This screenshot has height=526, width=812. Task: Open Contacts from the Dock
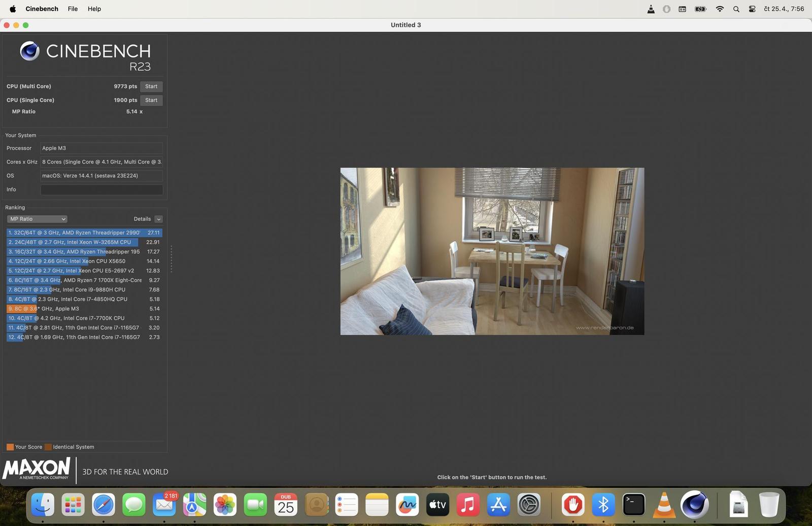(316, 505)
